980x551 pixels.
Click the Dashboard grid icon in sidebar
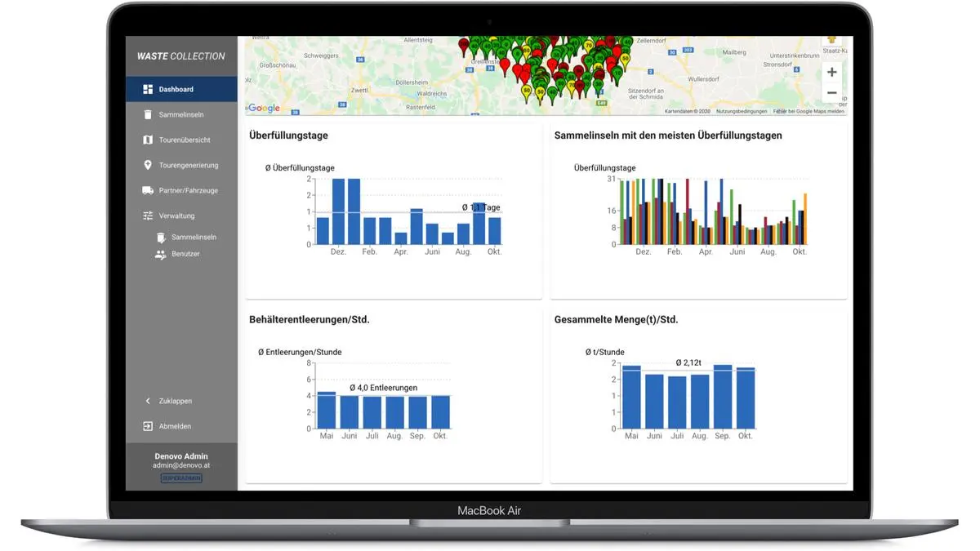pos(148,89)
